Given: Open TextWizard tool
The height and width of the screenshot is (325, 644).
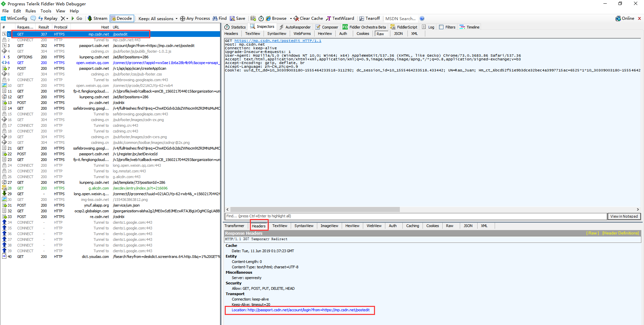Looking at the screenshot, I should [x=340, y=18].
